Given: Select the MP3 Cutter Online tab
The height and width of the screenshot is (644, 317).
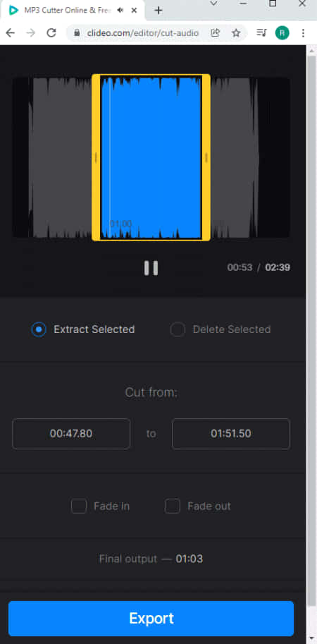Looking at the screenshot, I should [73, 11].
